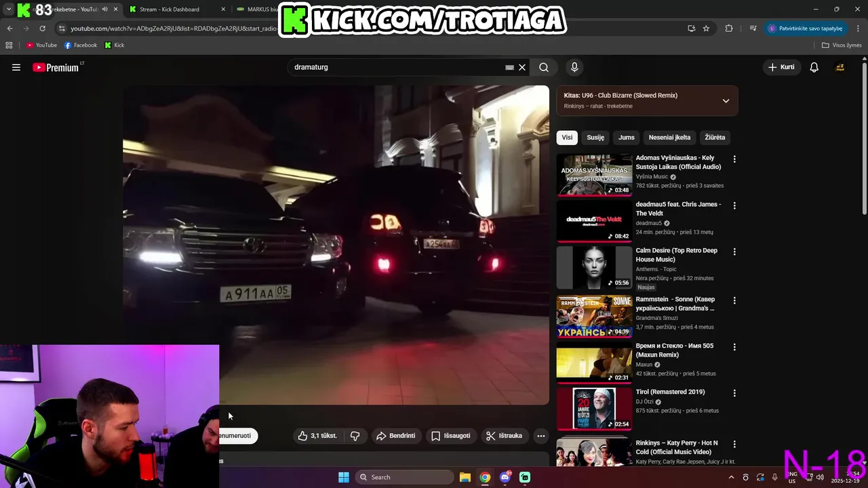
Task: Open Calm Desire video thumbnail
Action: [x=594, y=267]
